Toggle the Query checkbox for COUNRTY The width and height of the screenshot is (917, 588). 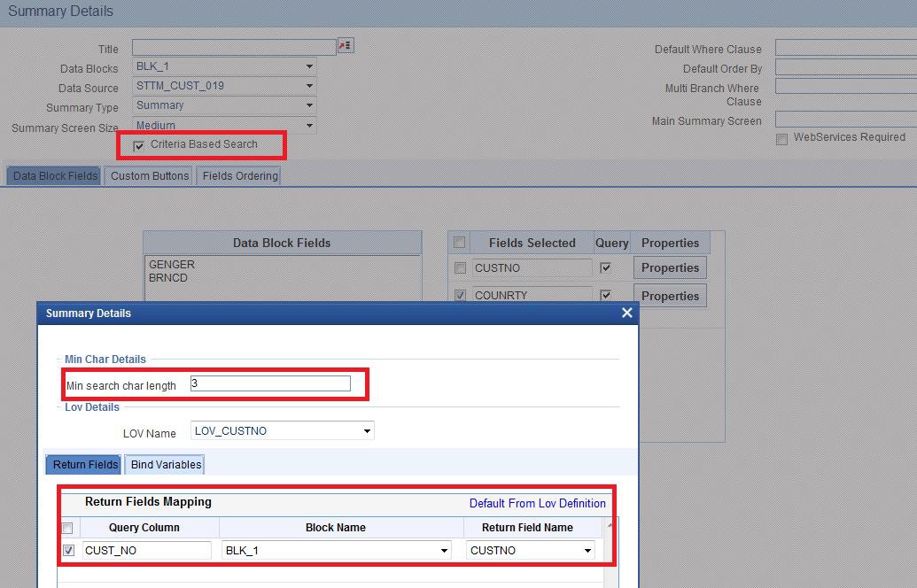605,295
